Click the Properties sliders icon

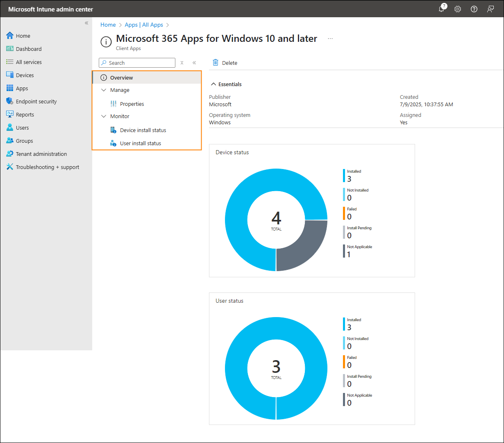point(114,104)
